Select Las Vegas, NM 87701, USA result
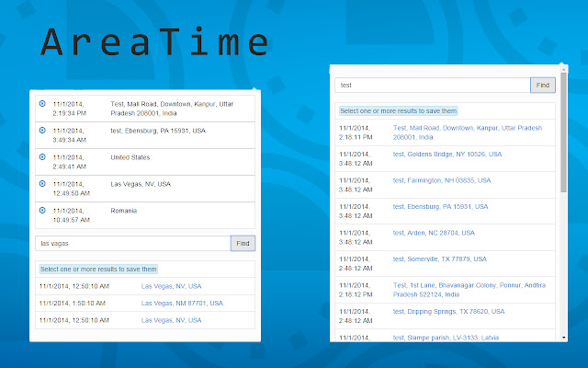This screenshot has height=368, width=588. coord(182,303)
